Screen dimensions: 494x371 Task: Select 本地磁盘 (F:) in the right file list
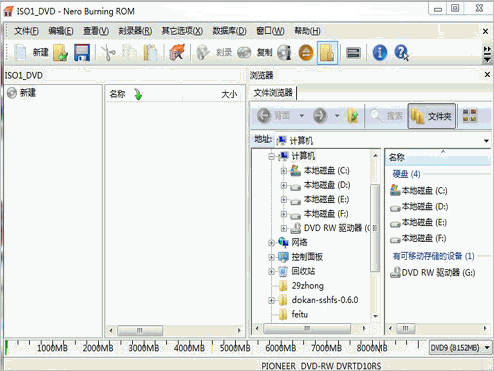[418, 238]
